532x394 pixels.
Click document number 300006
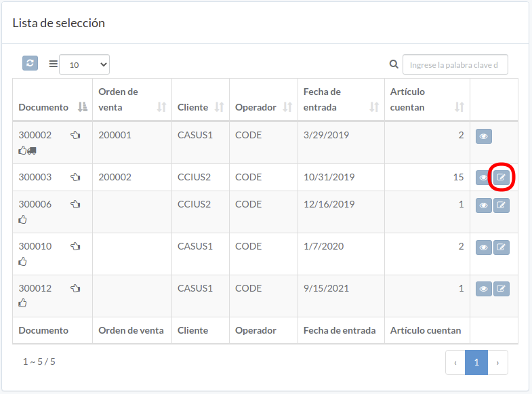click(35, 204)
